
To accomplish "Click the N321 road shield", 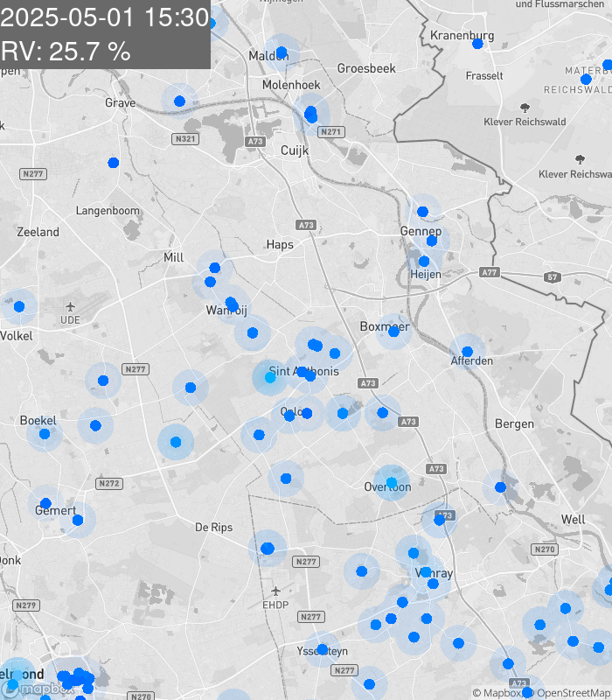I will (185, 139).
